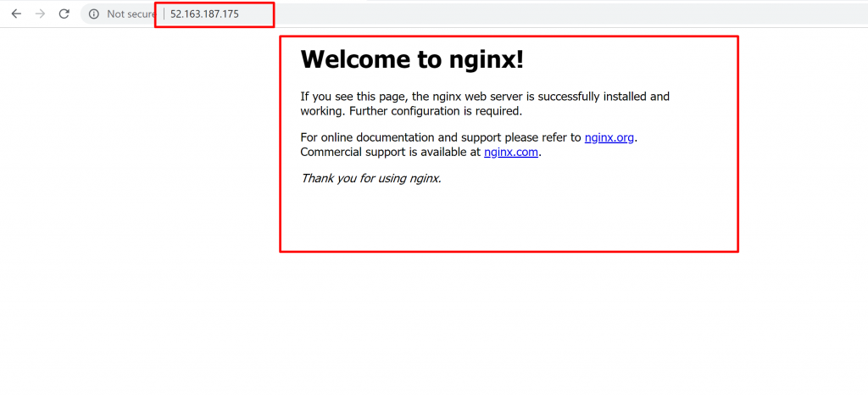The height and width of the screenshot is (396, 868).
Task: Open site info via Not secure icon
Action: click(x=94, y=14)
